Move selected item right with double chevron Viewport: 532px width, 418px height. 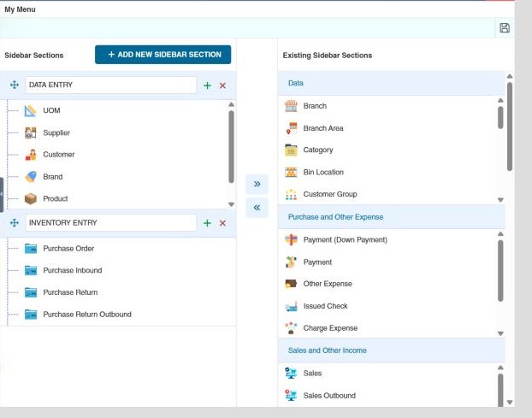point(257,184)
